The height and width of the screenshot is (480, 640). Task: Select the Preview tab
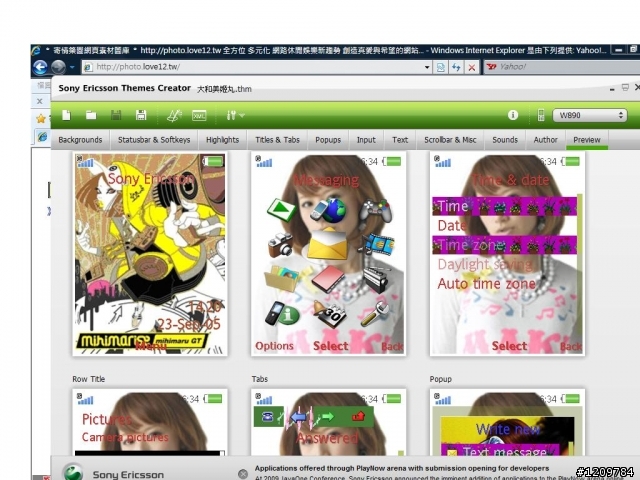[x=587, y=140]
